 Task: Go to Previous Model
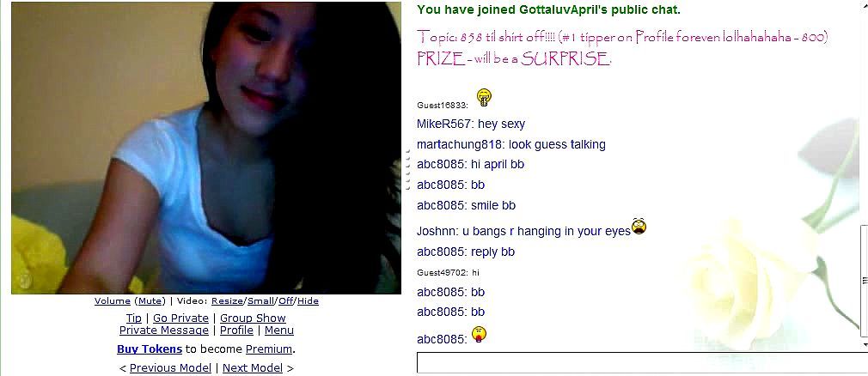pyautogui.click(x=170, y=367)
